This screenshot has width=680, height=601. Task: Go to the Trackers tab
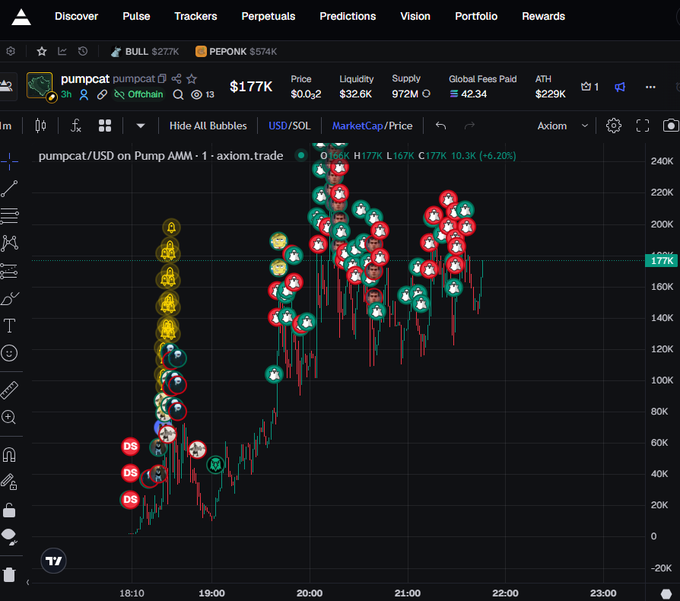[196, 16]
